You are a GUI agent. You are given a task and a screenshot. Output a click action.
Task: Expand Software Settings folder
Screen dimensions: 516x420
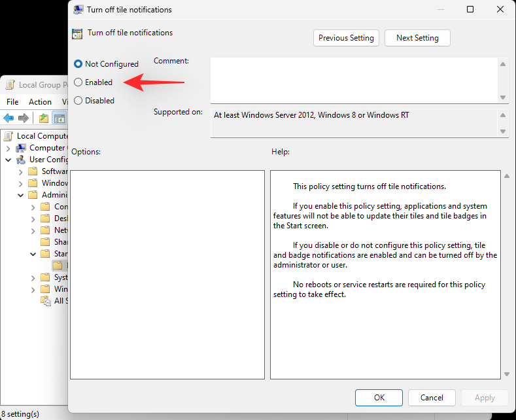tap(21, 172)
